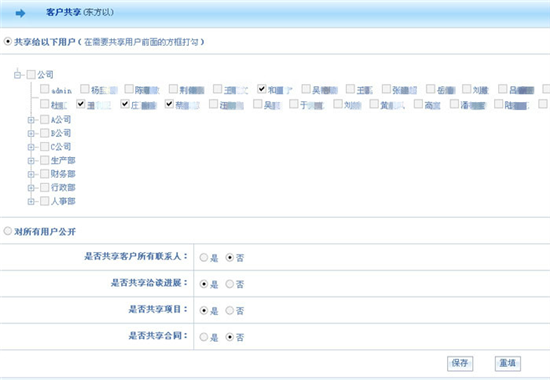Screen dimensions: 550x380
Task: Choose 否 for 是否共享项目
Action: click(229, 310)
